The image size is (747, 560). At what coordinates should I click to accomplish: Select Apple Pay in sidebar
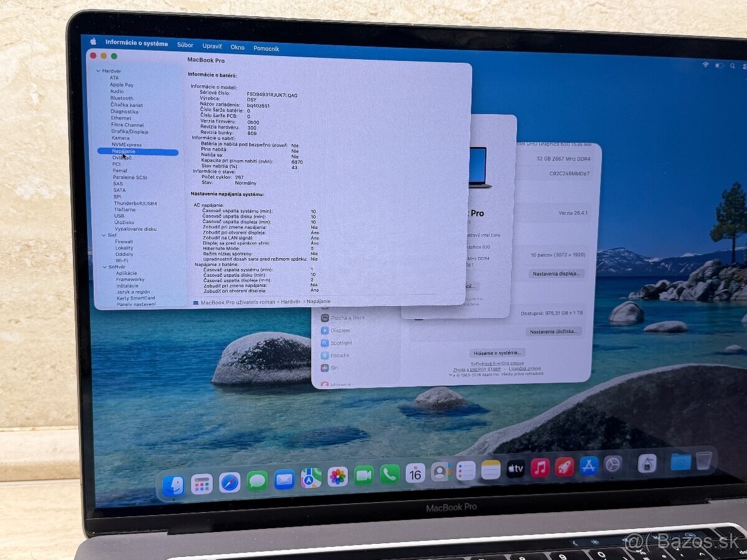click(122, 85)
